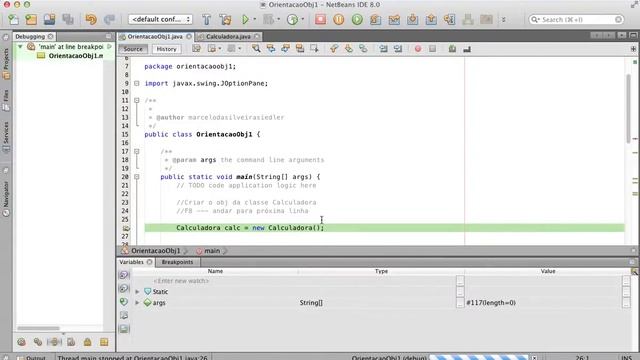
Task: Collapse the class Javadoc fold at line 11
Action: click(137, 100)
